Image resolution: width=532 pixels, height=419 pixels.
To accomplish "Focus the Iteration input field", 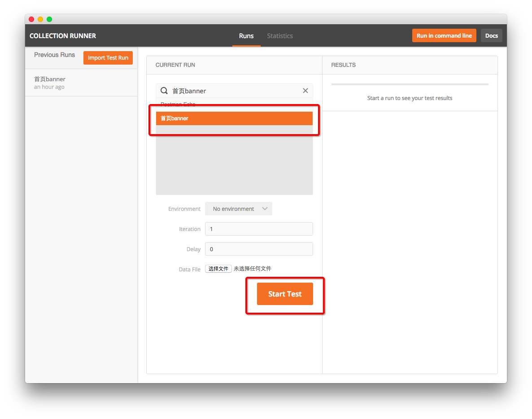I will (x=259, y=229).
